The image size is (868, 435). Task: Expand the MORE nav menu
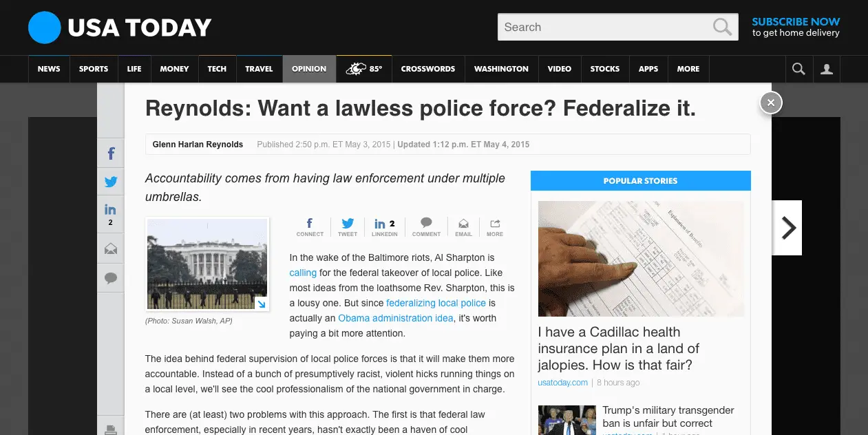tap(688, 69)
